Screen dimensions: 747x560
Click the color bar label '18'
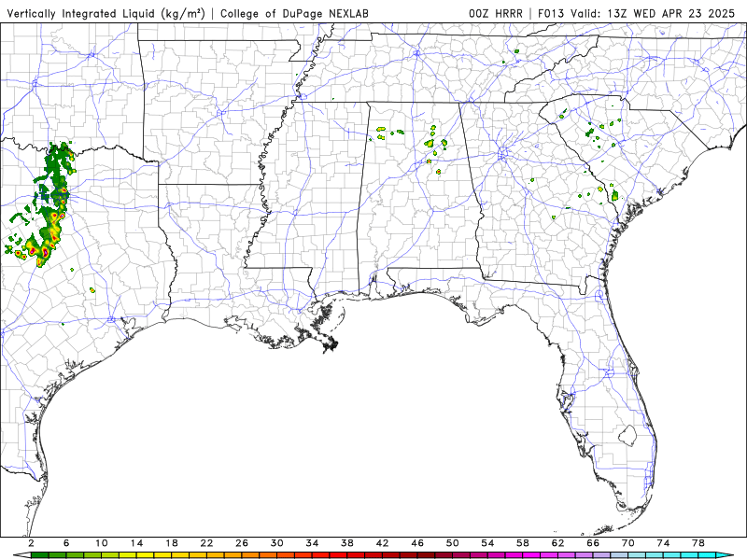tap(172, 543)
